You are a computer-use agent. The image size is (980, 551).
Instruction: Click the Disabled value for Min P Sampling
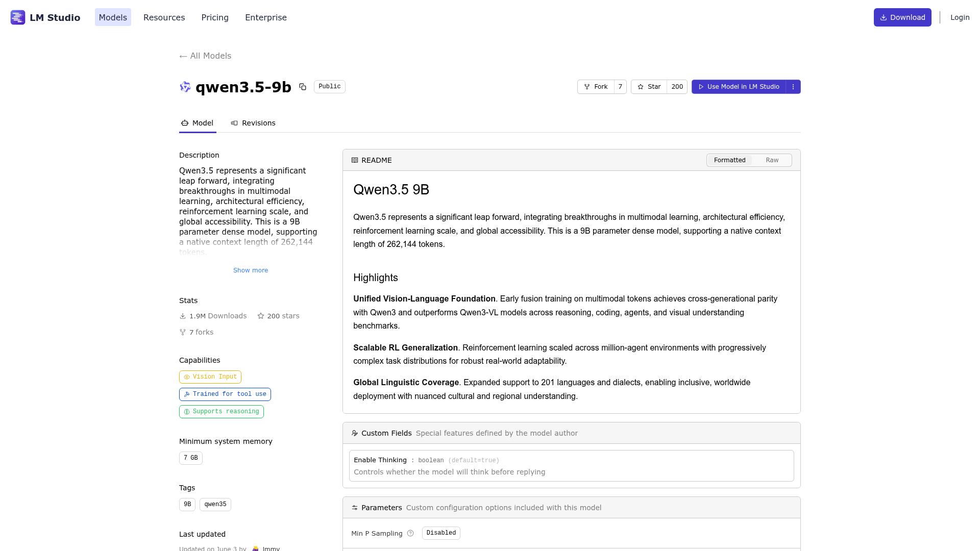(441, 533)
